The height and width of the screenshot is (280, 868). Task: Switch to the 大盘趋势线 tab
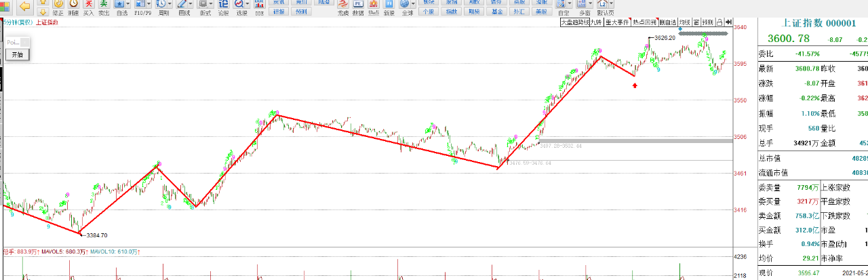coord(574,22)
